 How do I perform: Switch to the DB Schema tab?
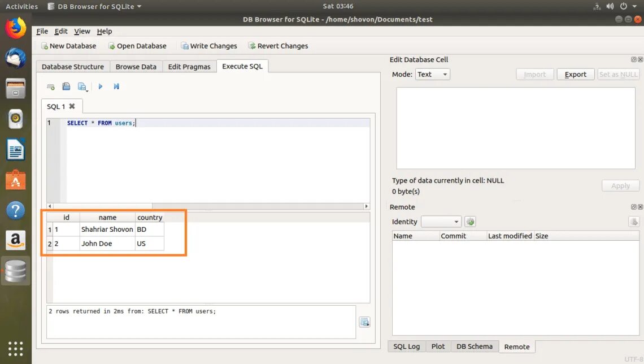(x=475, y=346)
